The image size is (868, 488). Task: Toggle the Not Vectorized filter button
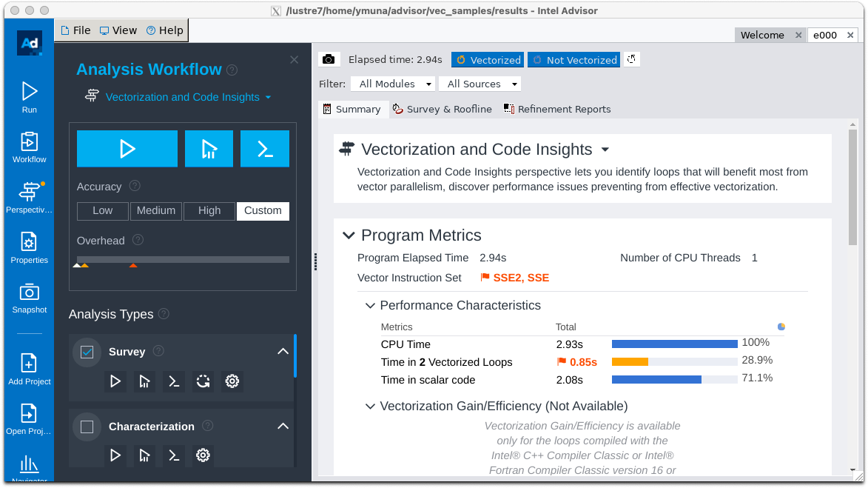click(x=573, y=59)
